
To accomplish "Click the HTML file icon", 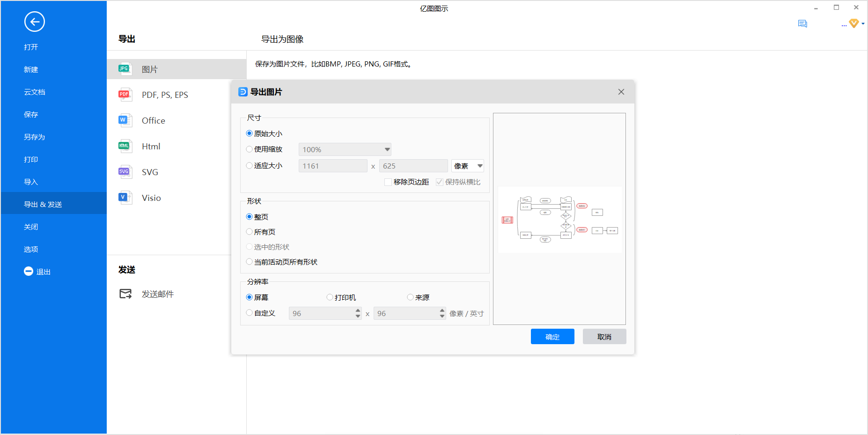I will coord(124,146).
